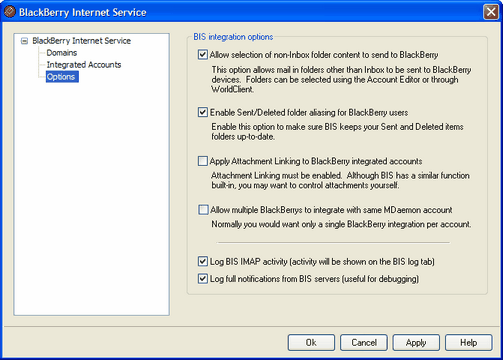This screenshot has height=360, width=503.
Task: Click the Ok button
Action: [x=311, y=343]
